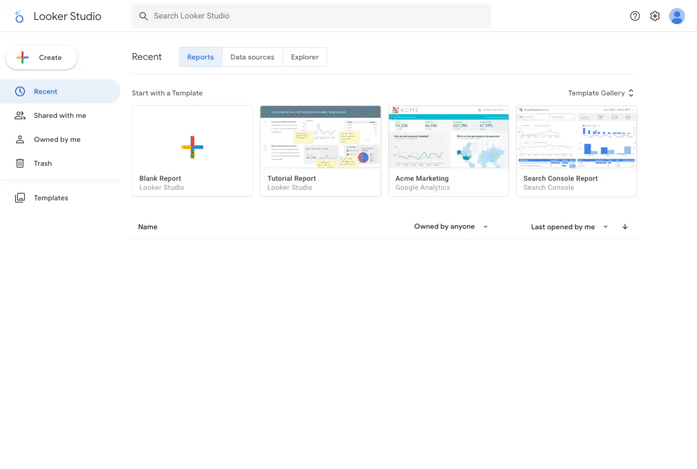
Task: Select the Trash bin icon in sidebar
Action: click(x=20, y=163)
